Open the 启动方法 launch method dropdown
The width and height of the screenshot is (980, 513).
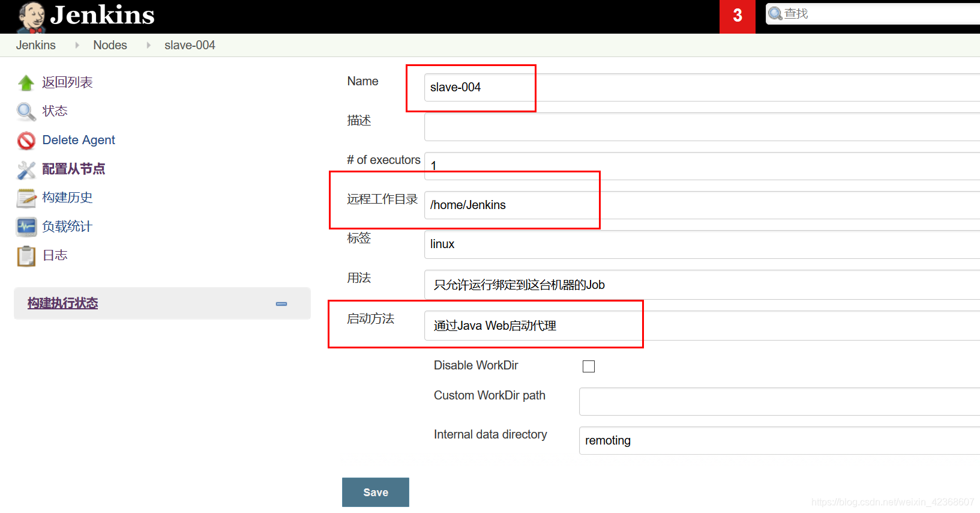pyautogui.click(x=702, y=326)
